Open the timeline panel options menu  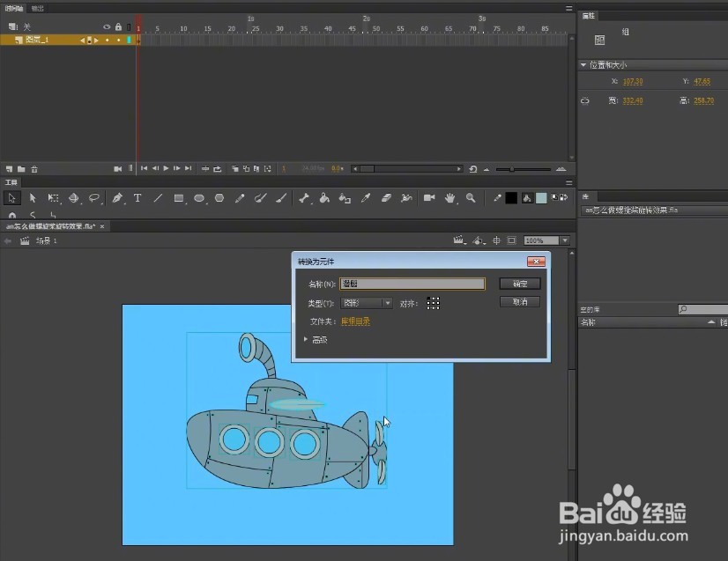coord(568,8)
